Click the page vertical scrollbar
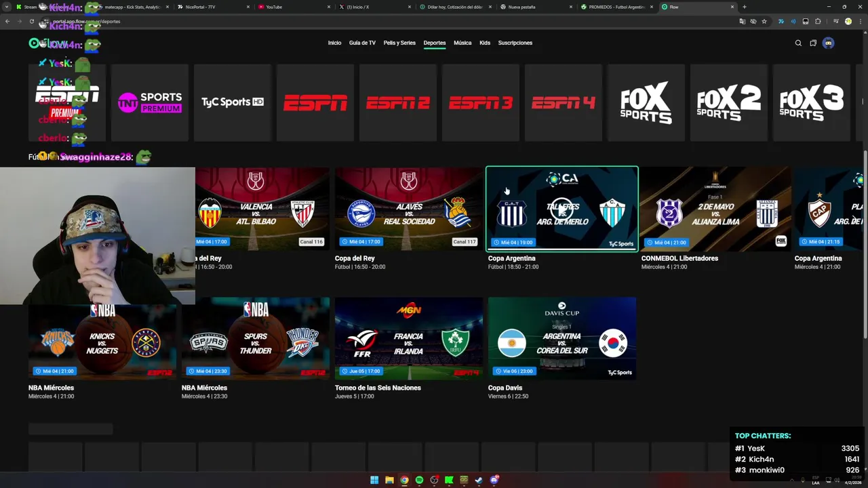Screen dimensions: 868x488 865,244
